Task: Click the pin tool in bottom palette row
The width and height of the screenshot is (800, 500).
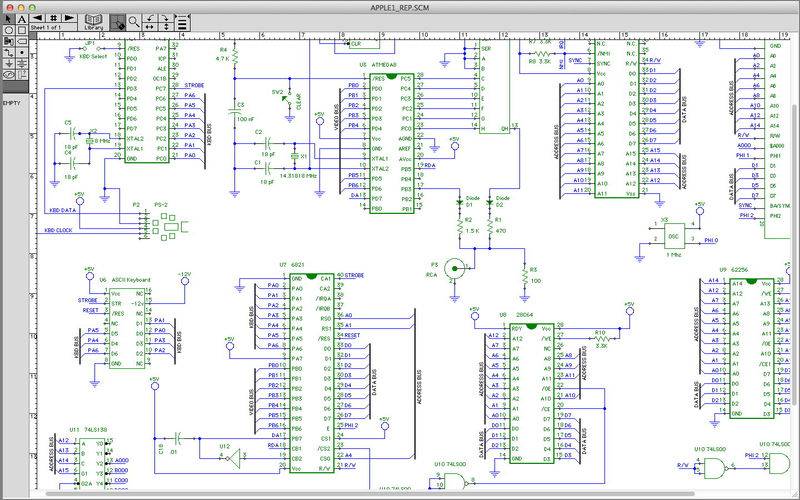Action: click(x=22, y=74)
